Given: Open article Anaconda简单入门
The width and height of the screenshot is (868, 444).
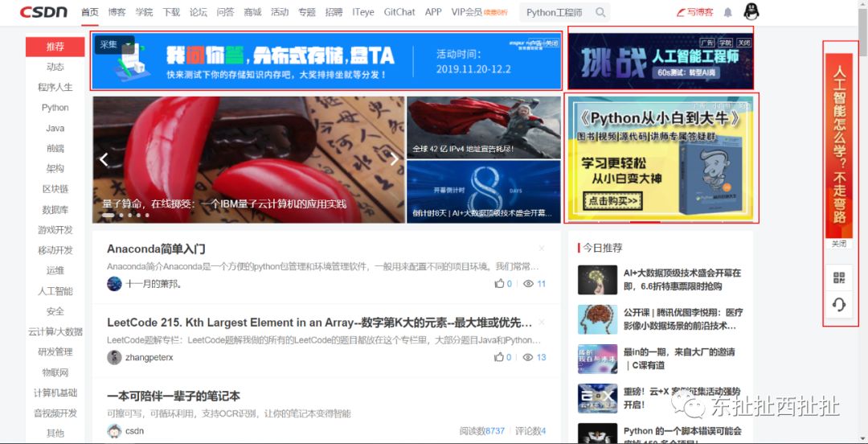Looking at the screenshot, I should pyautogui.click(x=156, y=249).
